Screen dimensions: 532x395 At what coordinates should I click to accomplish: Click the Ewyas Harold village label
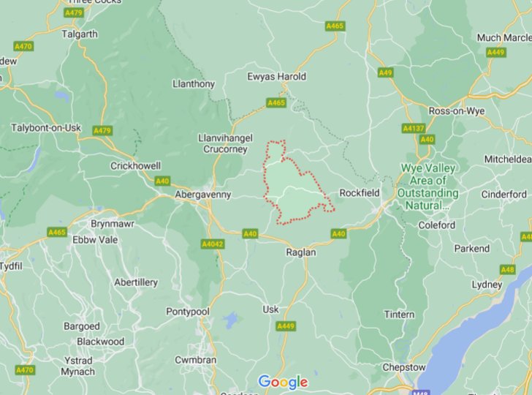276,77
